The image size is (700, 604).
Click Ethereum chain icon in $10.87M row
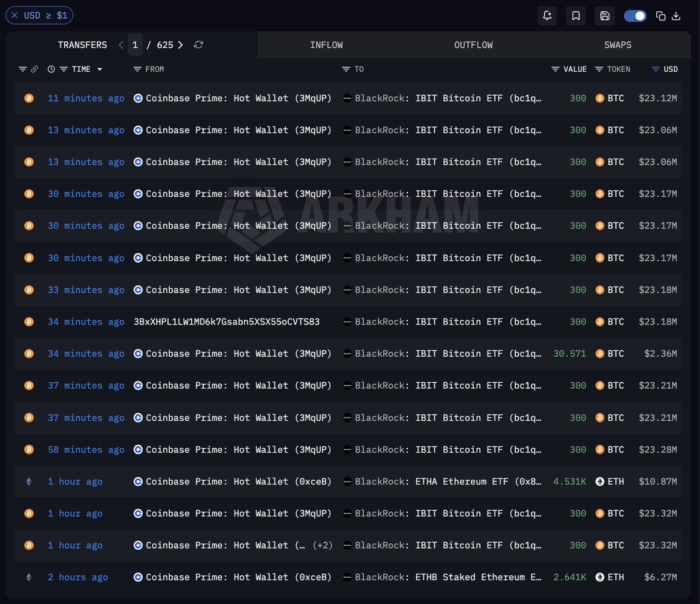coord(29,482)
